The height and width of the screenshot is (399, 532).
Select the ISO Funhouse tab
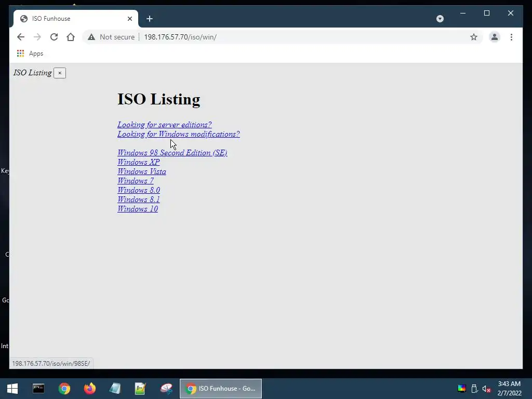(x=76, y=19)
